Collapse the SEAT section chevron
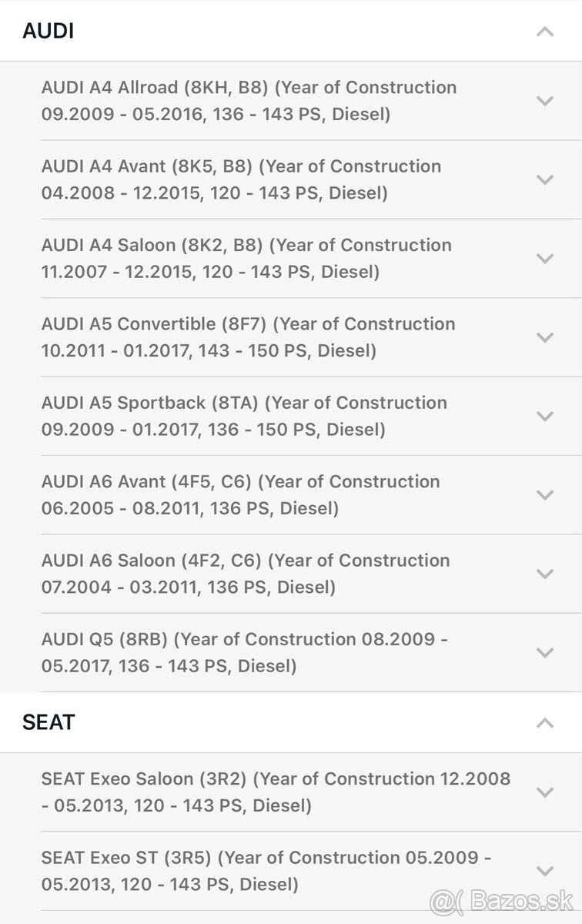This screenshot has height=924, width=582. pos(545,722)
